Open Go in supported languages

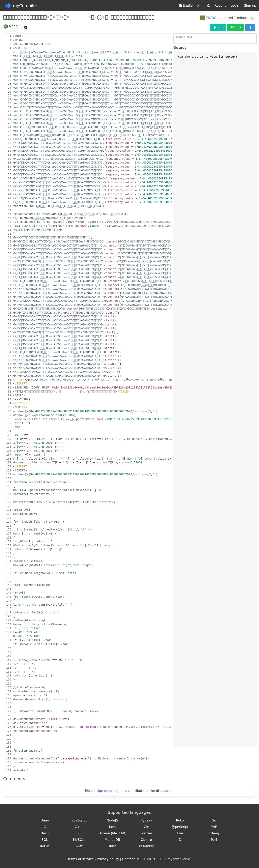(x=214, y=820)
